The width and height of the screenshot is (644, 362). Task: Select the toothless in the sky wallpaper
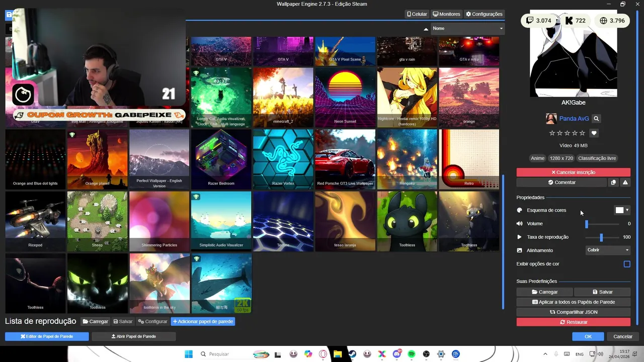point(159,283)
